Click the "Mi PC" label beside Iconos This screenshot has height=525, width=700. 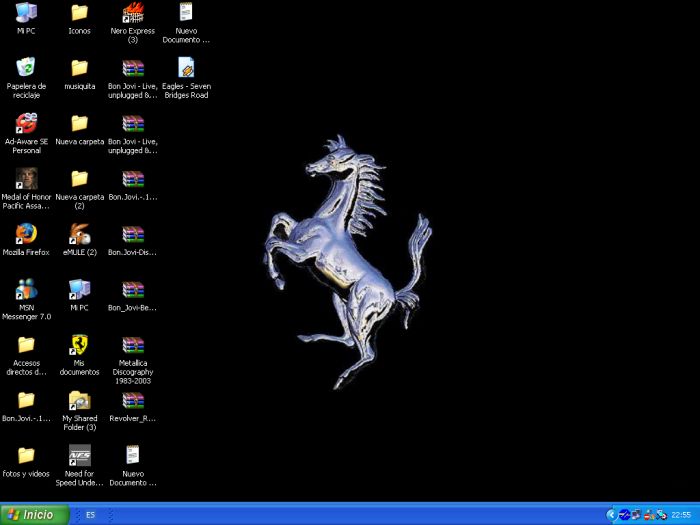click(x=26, y=31)
